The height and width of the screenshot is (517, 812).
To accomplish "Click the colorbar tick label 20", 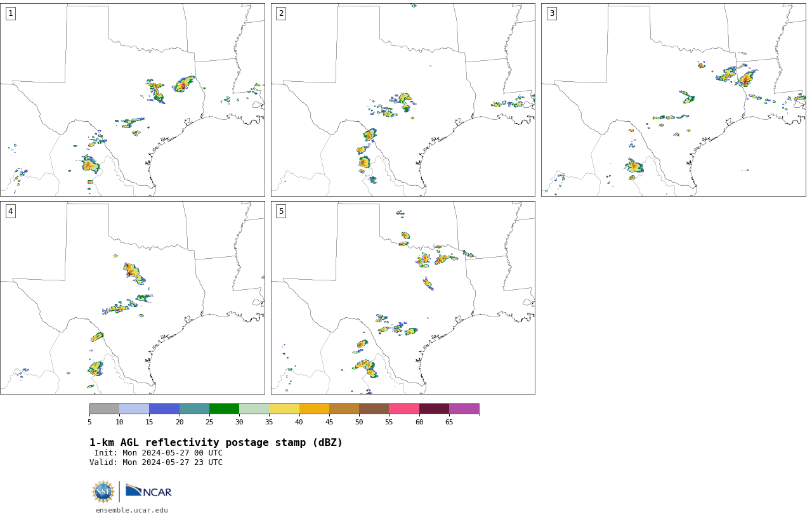I will pyautogui.click(x=180, y=422).
